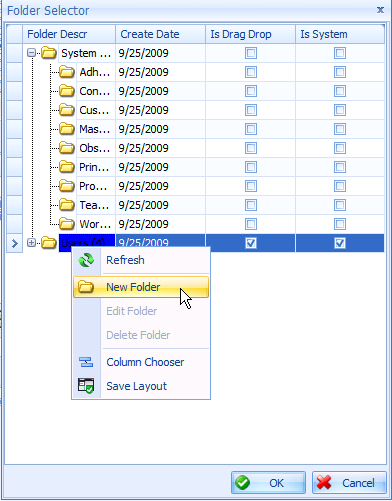Expand the Users (4) tree node
Screen dimensions: 392x501
31,243
